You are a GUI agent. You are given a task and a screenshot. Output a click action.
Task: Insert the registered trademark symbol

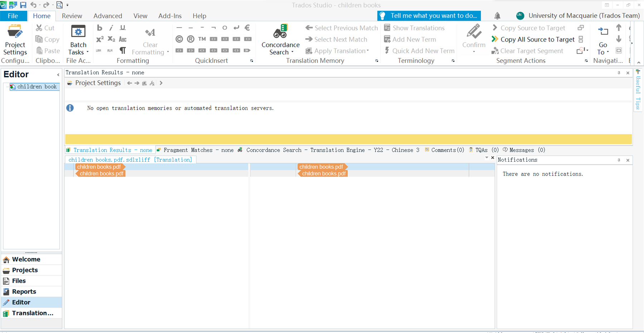[191, 39]
